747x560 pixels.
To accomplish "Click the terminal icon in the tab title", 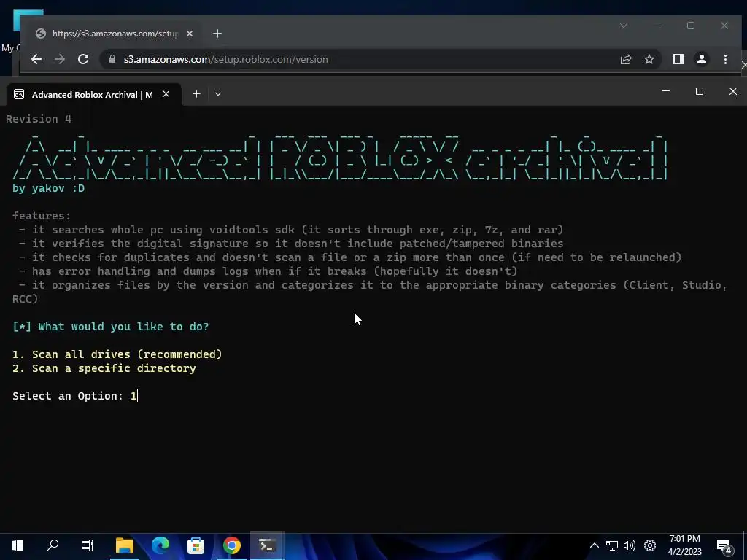I will [x=19, y=94].
